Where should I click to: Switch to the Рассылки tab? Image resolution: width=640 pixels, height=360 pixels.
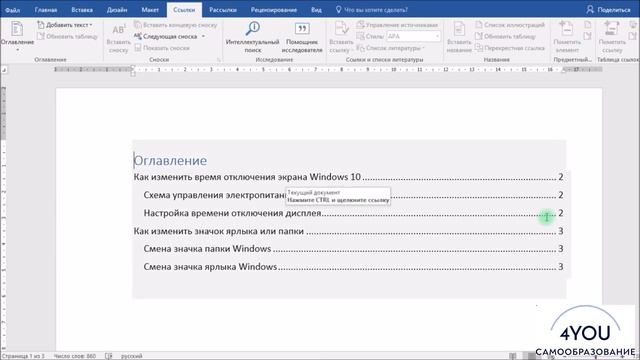pyautogui.click(x=223, y=10)
